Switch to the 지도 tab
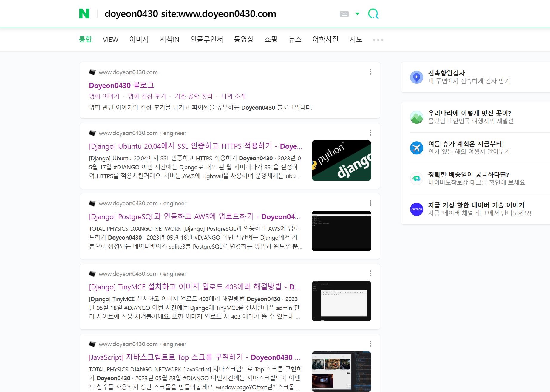 pyautogui.click(x=356, y=39)
